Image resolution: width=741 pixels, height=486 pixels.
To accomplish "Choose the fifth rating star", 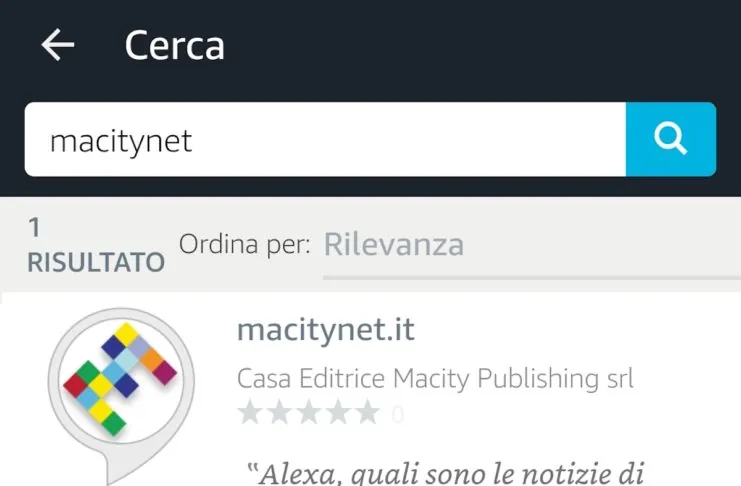I will point(367,412).
